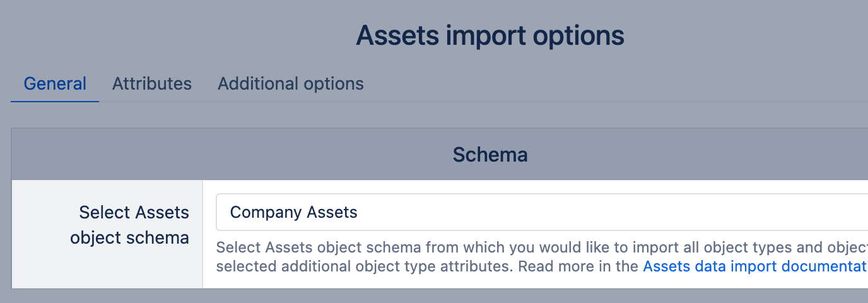The width and height of the screenshot is (868, 303).
Task: Open the Attributes tab
Action: coord(152,83)
